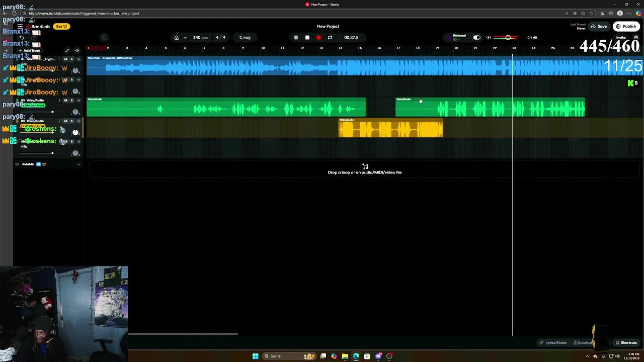Viewport: 644px width, 362px height.
Task: Expand track 06 options chevron
Action: coord(78,142)
